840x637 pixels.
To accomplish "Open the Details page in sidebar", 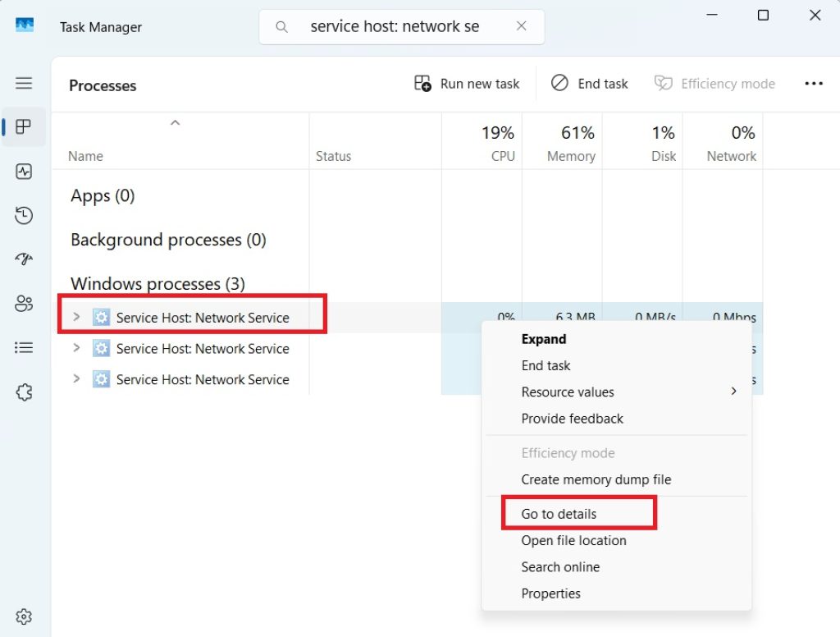I will click(24, 347).
